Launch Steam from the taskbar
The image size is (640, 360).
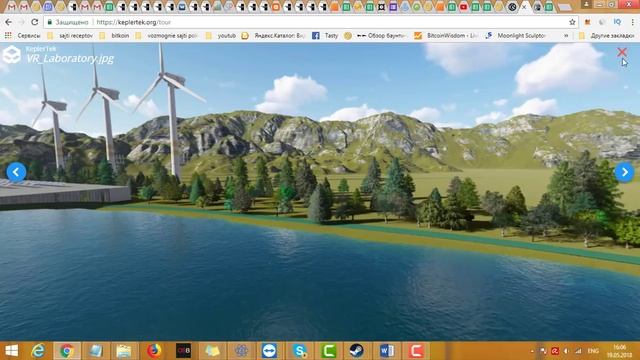(x=357, y=351)
